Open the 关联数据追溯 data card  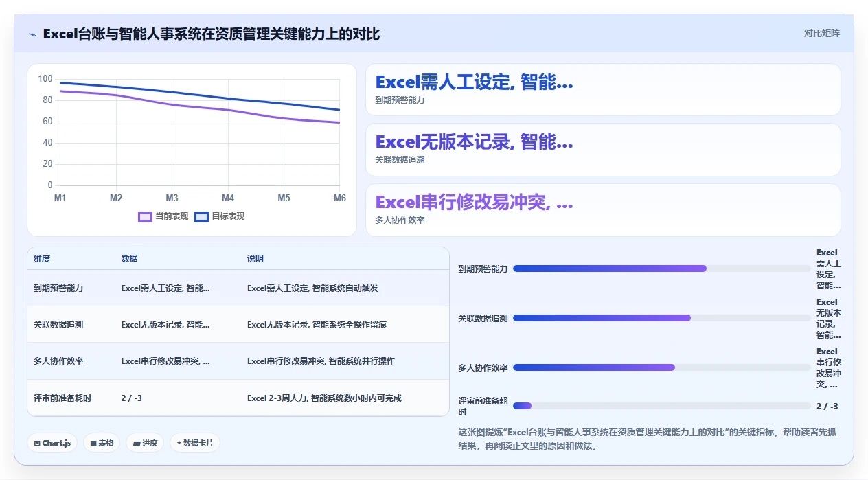[603, 150]
